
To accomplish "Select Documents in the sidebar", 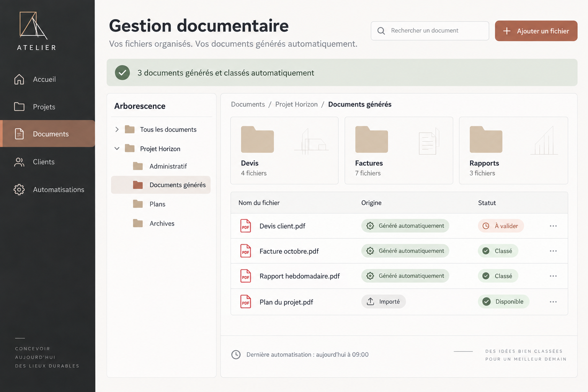I will 47,134.
